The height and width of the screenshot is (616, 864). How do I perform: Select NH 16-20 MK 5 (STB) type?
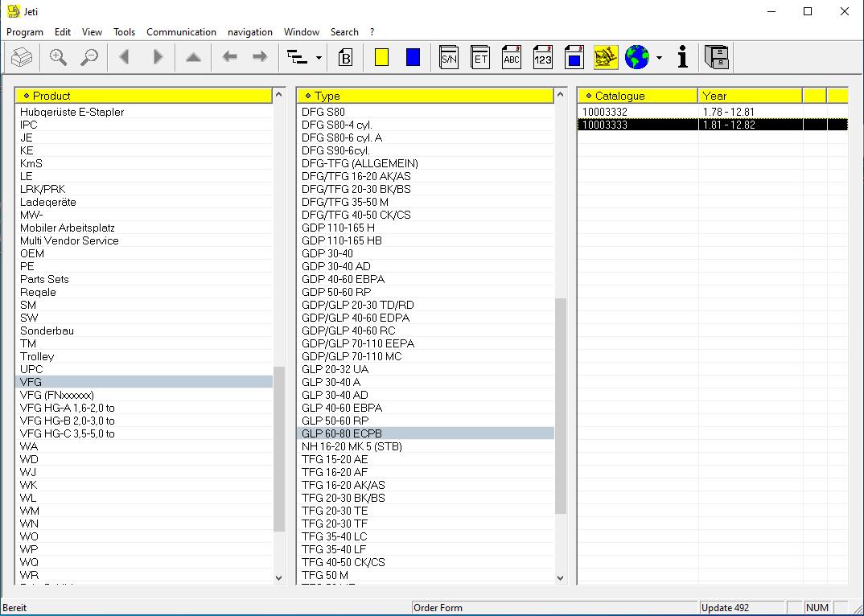pyautogui.click(x=426, y=446)
